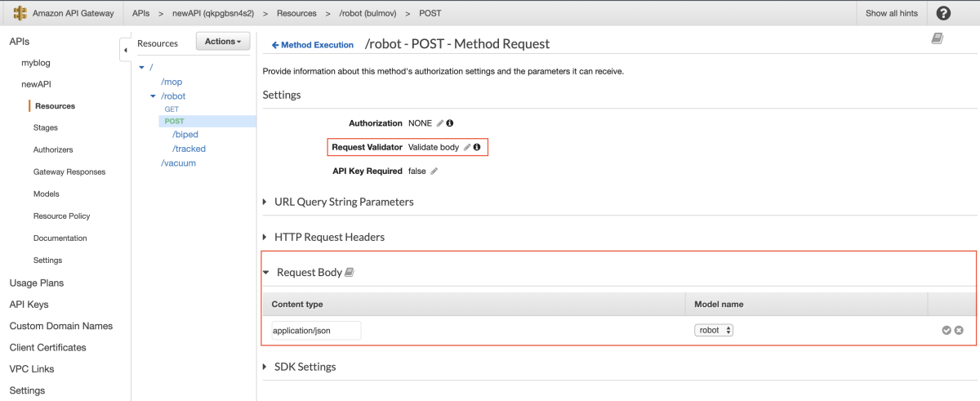Edit Request Validator with the pencil icon
The width and height of the screenshot is (980, 401).
click(x=467, y=147)
